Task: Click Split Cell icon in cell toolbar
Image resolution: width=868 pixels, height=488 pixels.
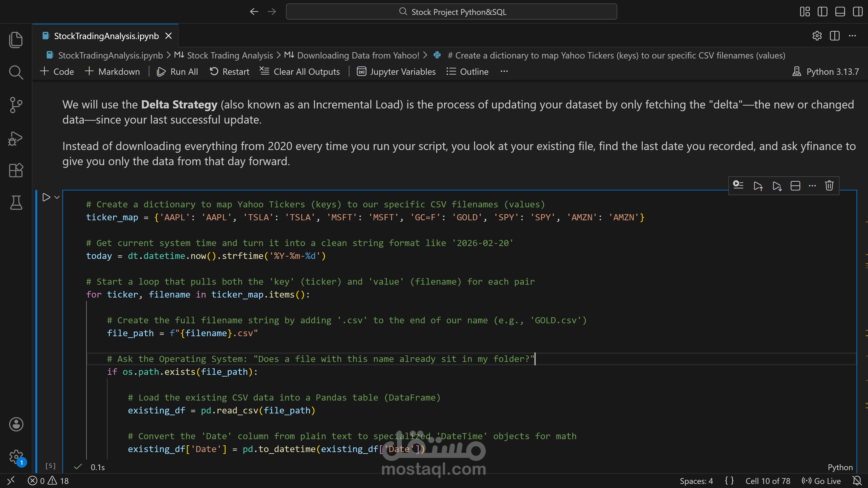Action: [x=795, y=185]
